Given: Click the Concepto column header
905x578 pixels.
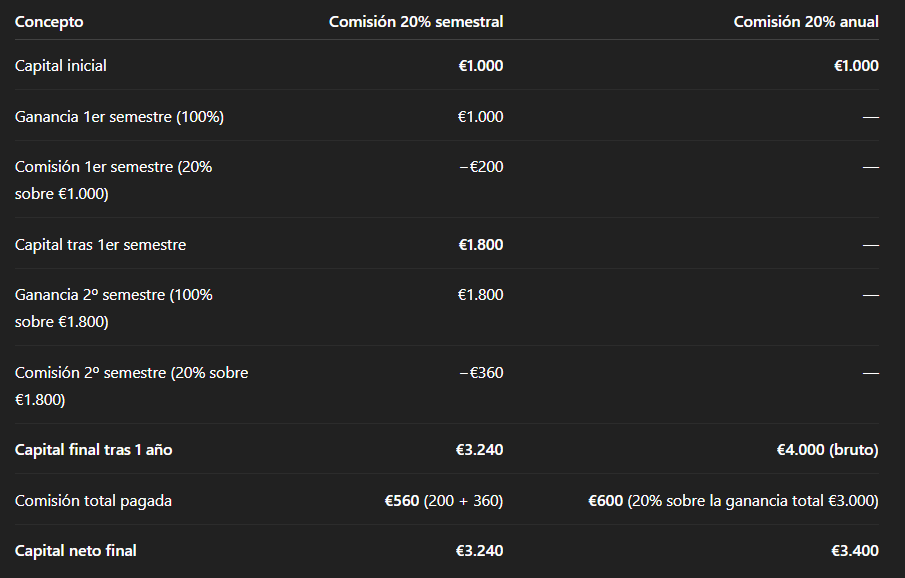Looking at the screenshot, I should [49, 22].
